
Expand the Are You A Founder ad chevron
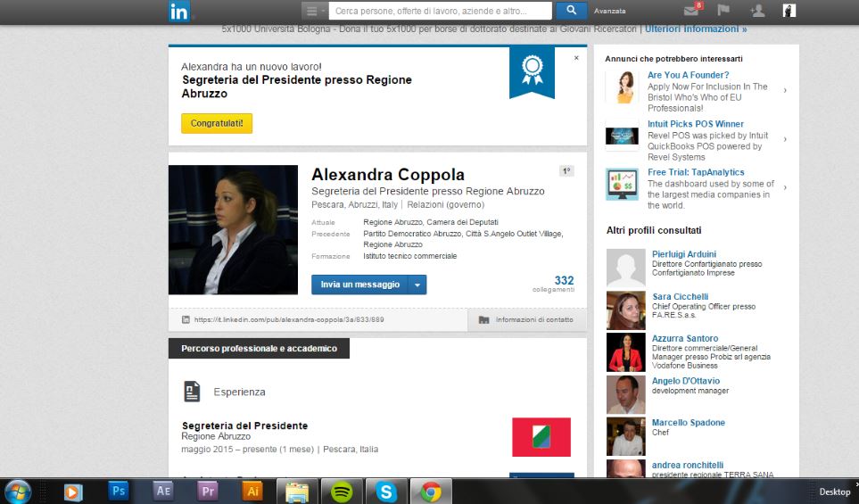785,90
